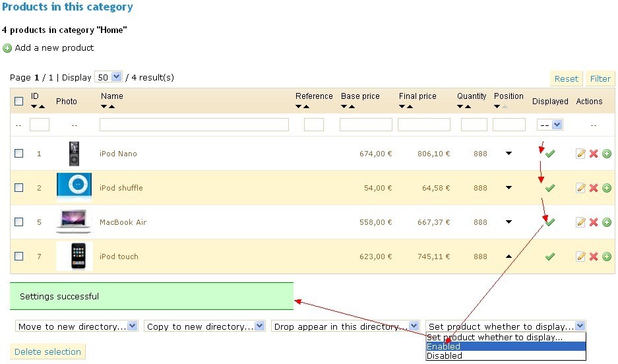This screenshot has width=618, height=364.
Task: Focus the Quantity filter input field
Action: click(474, 125)
